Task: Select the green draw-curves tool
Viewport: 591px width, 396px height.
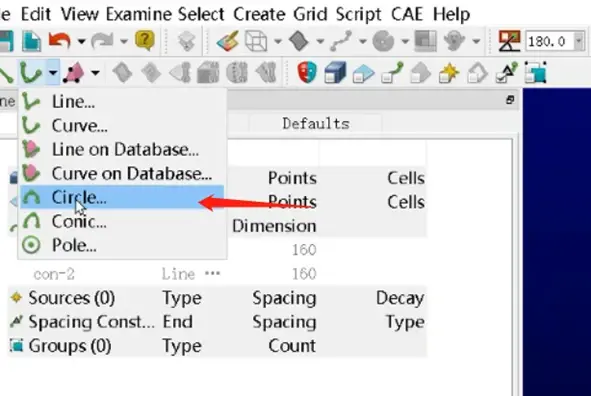Action: point(31,72)
